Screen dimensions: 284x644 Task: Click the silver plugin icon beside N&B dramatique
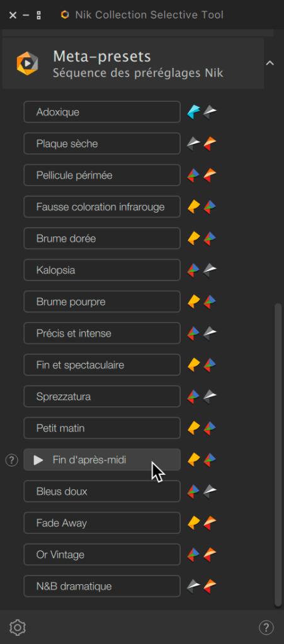pyautogui.click(x=193, y=586)
